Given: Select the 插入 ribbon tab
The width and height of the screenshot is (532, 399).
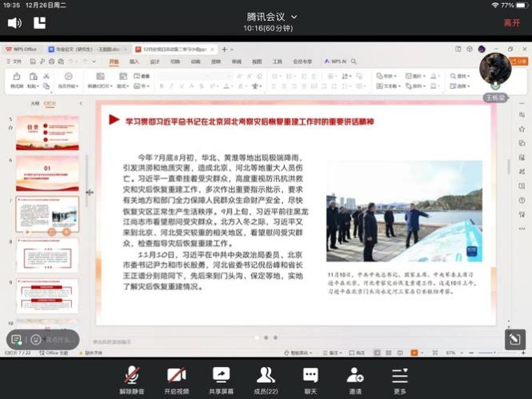Looking at the screenshot, I should [134, 61].
